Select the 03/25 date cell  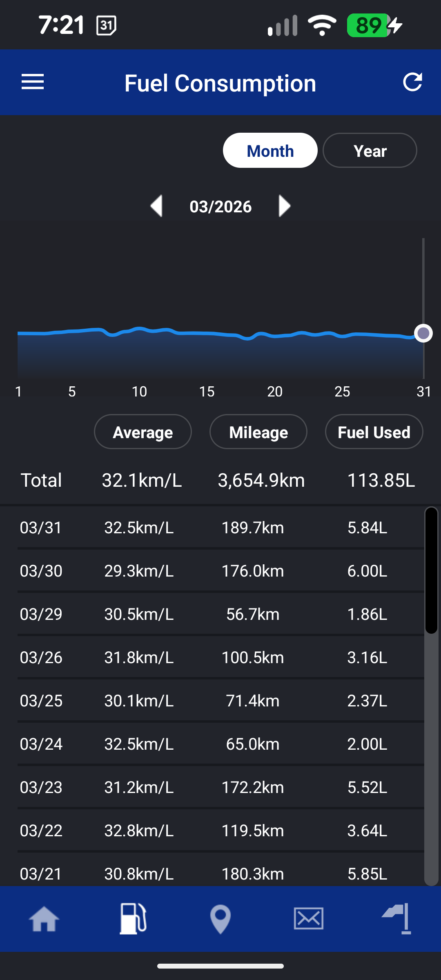41,701
